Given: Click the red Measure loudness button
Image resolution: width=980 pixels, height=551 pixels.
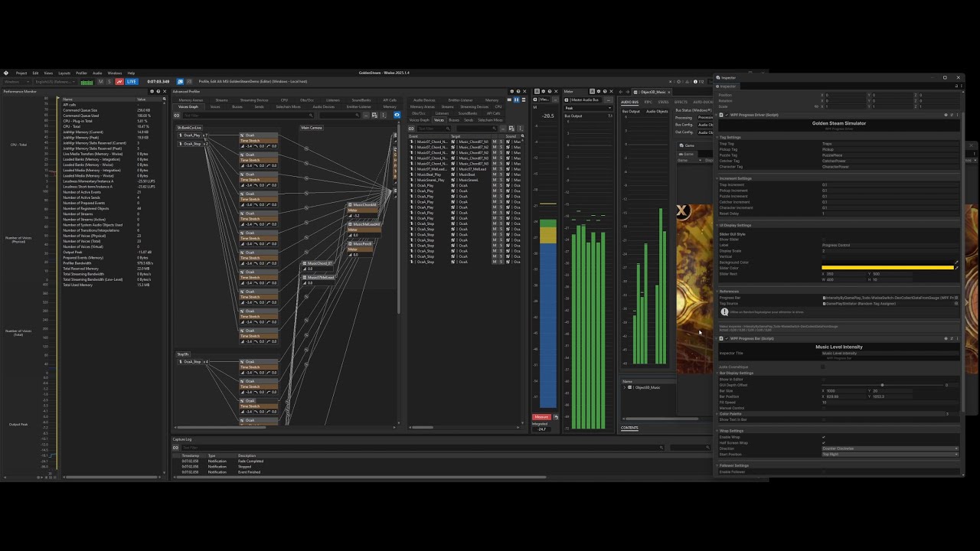Looking at the screenshot, I should 541,417.
